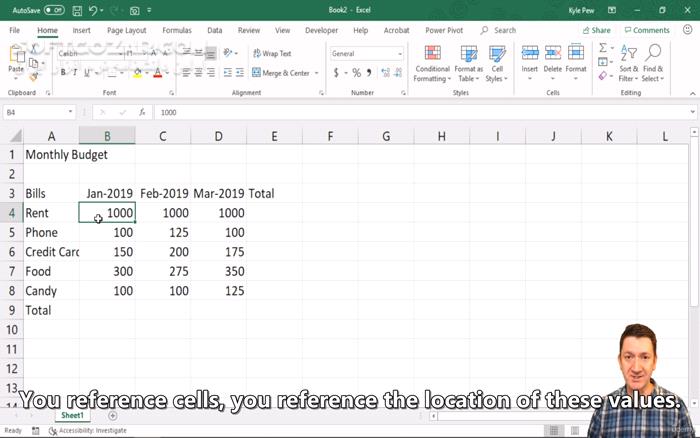This screenshot has height=438, width=700.
Task: Click the red Font Color button
Action: click(157, 72)
